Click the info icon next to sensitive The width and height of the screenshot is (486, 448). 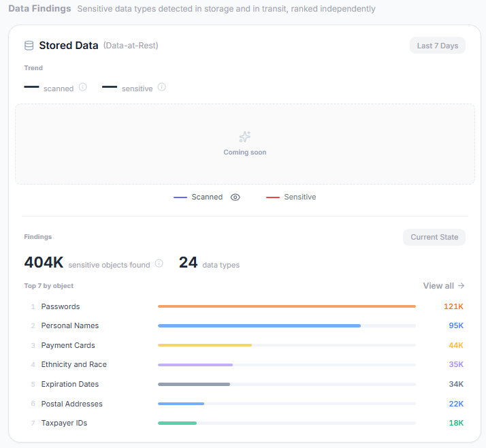[161, 87]
